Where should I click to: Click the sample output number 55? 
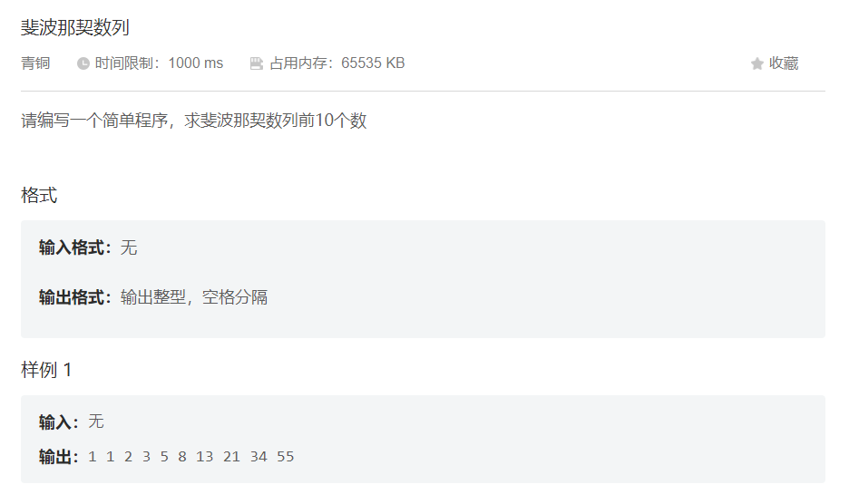[286, 457]
